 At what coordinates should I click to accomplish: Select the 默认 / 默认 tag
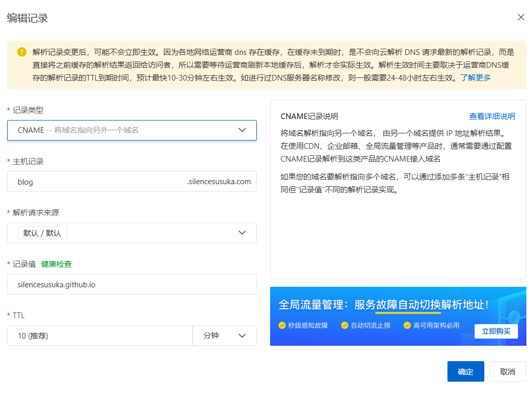(x=42, y=233)
